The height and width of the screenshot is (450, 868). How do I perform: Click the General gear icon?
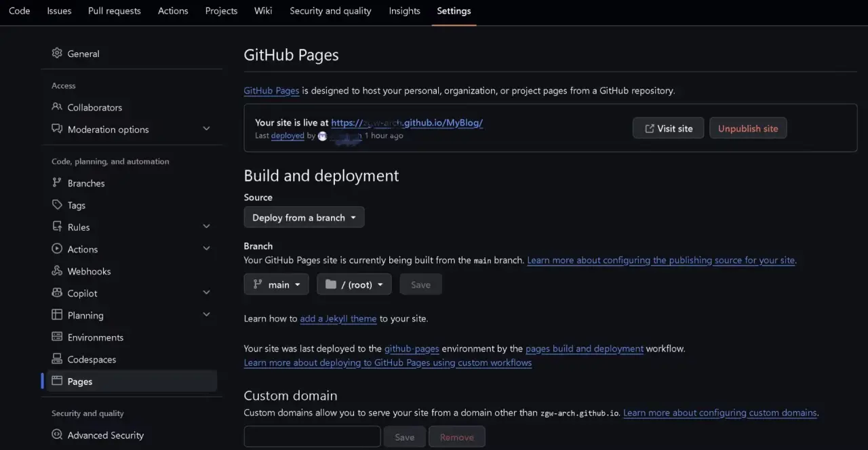point(57,53)
